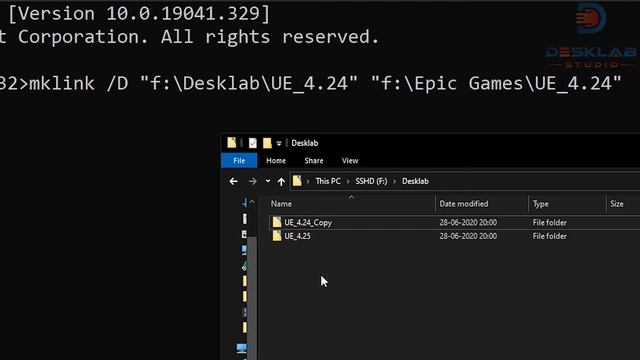Click This PC in the address breadcrumb

[328, 181]
